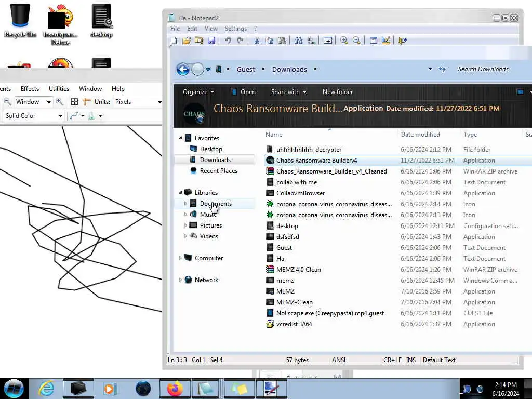532x399 pixels.
Task: Expand the Network tree node
Action: pos(180,280)
